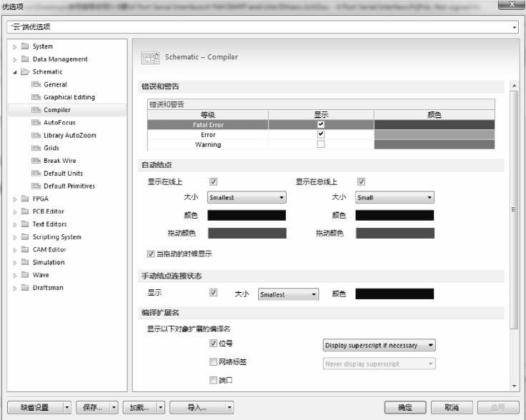Click the CAM Editor folder icon
Screen dimensions: 526x420
tap(25, 249)
